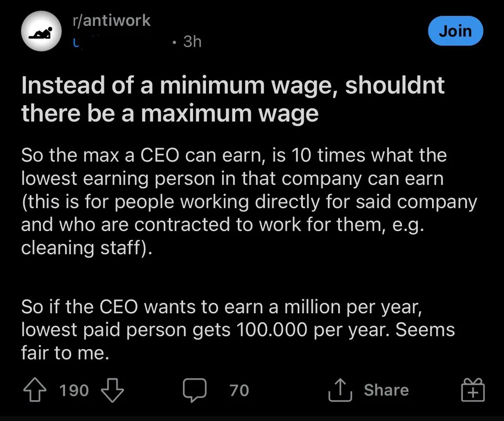
Task: Click the paragraph starting 'So the max a CEO'
Action: (234, 156)
